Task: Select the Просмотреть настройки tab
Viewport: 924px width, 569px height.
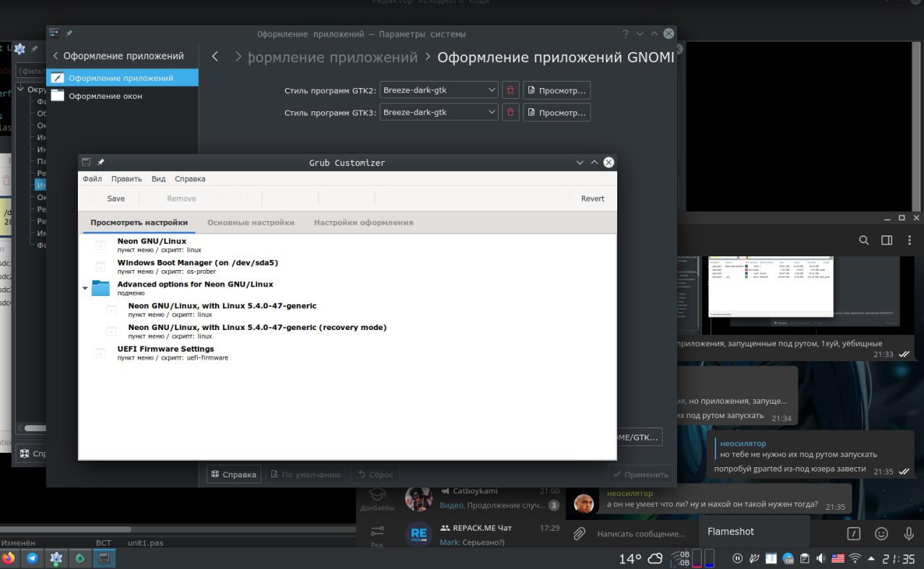Action: point(139,222)
